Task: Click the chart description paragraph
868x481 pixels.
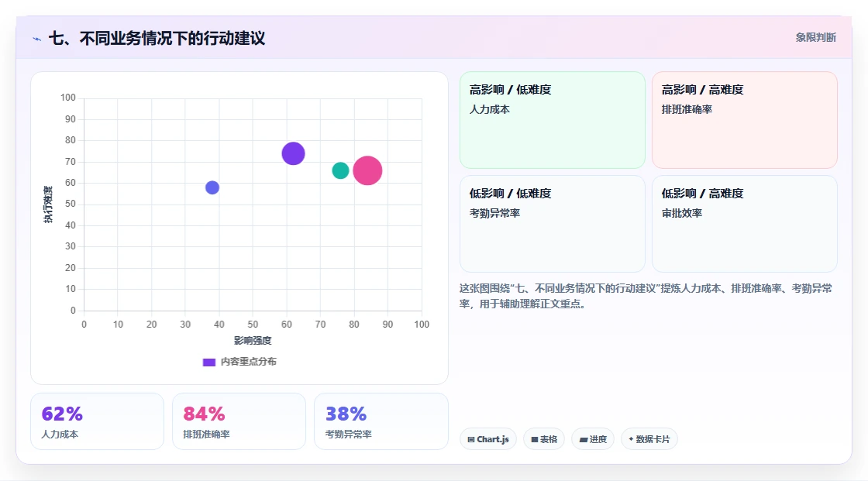Action: 646,296
